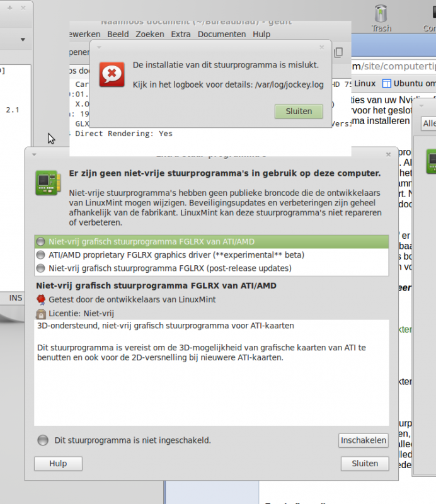Open the dropdown arrow in the left window
This screenshot has width=436, height=504.
click(23, 40)
